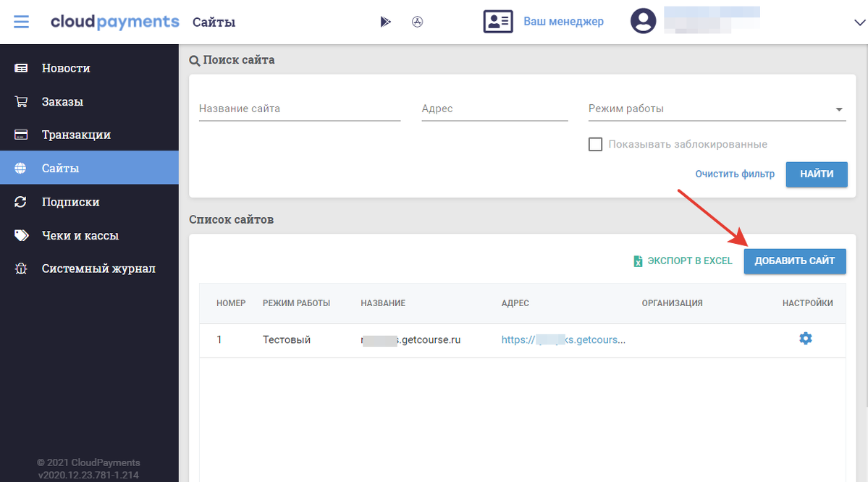Click the user profile avatar icon

(x=643, y=22)
